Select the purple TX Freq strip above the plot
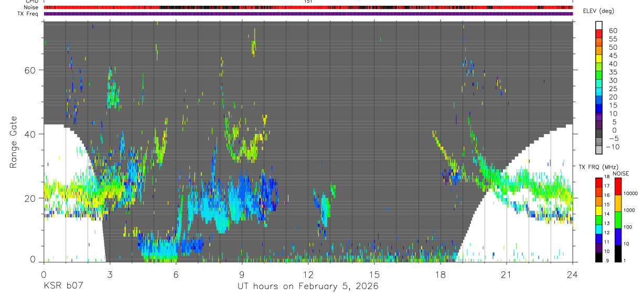 pos(308,14)
